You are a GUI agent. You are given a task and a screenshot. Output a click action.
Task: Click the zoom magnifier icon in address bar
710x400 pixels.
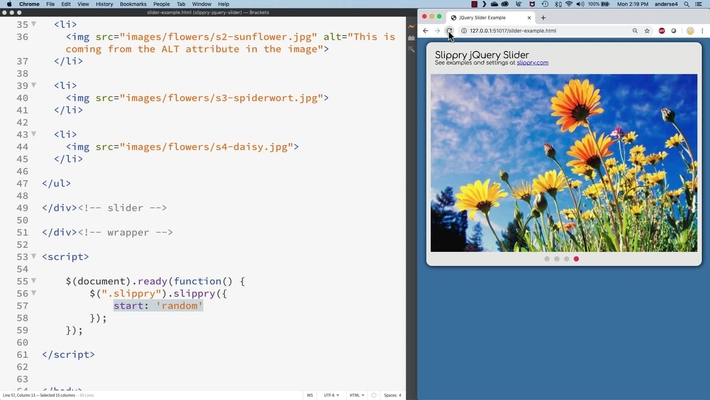pyautogui.click(x=635, y=31)
